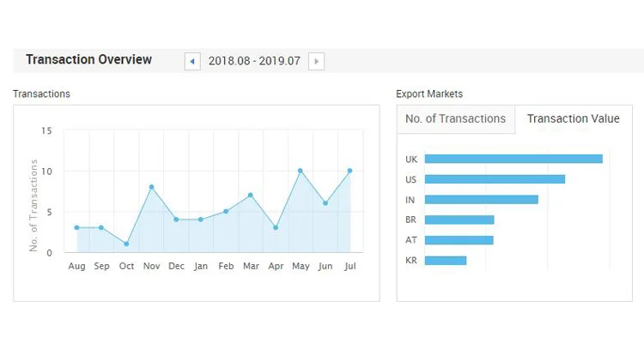Go to the previous date range arrow
The width and height of the screenshot is (644, 343).
point(192,61)
